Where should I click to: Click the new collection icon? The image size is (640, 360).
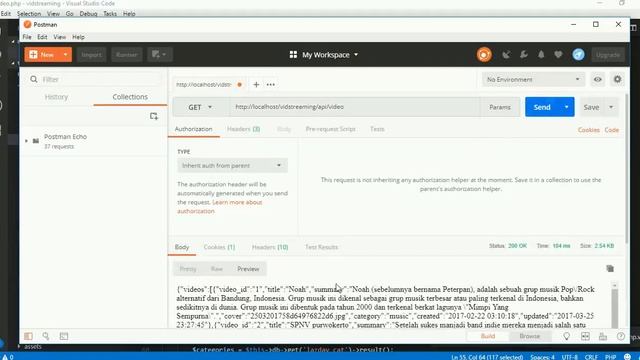pyautogui.click(x=154, y=116)
